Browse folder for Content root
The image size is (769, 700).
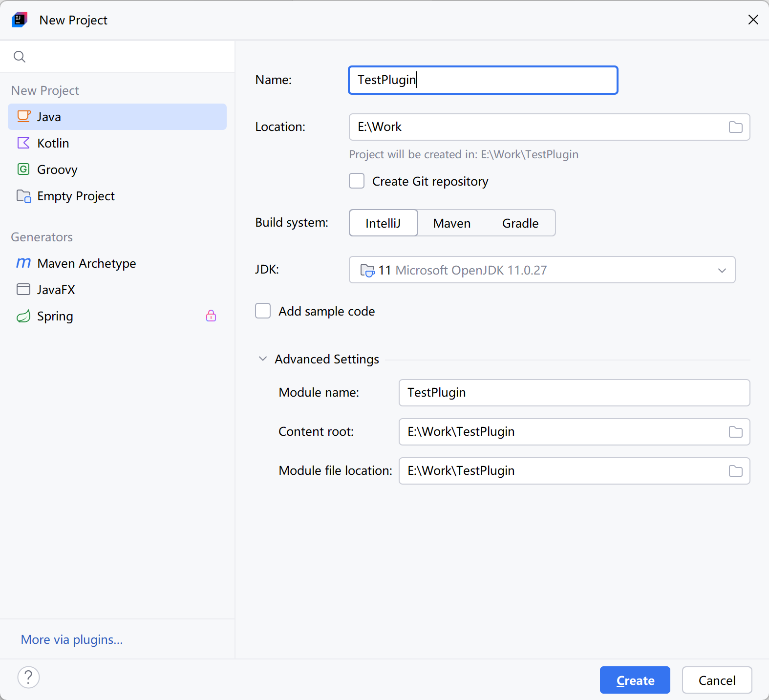(735, 432)
